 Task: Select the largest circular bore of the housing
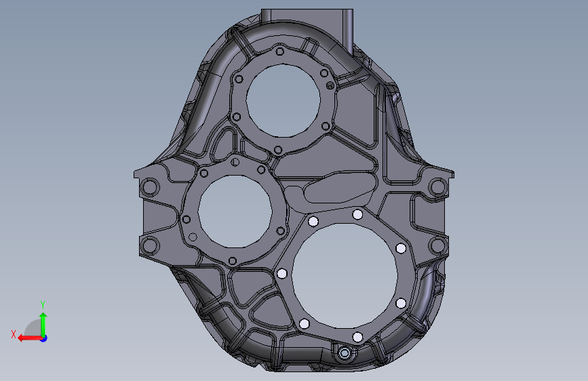tap(345, 276)
